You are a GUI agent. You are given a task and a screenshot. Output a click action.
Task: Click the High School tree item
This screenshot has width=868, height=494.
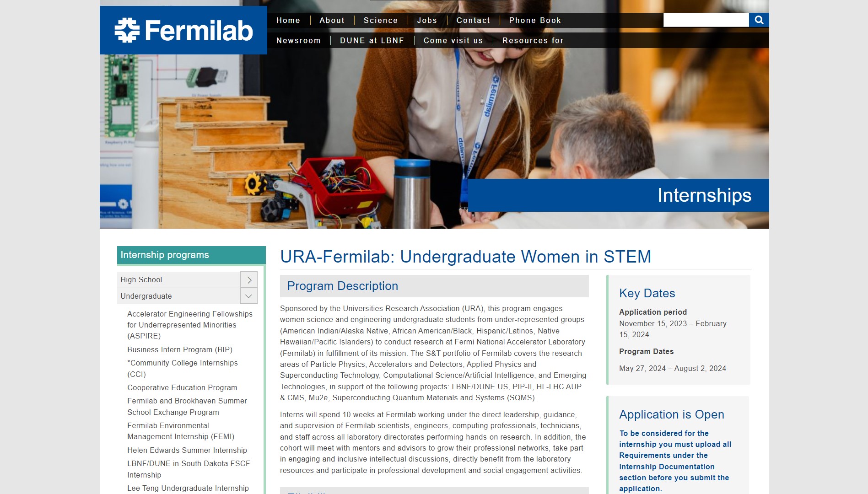[141, 280]
